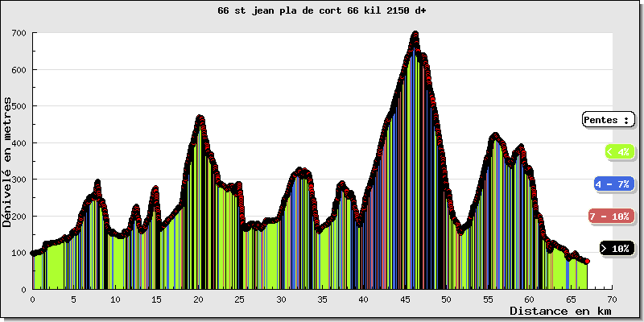The width and height of the screenshot is (644, 322).
Task: Click the red endpoint dot at route finish
Action: pos(587,262)
